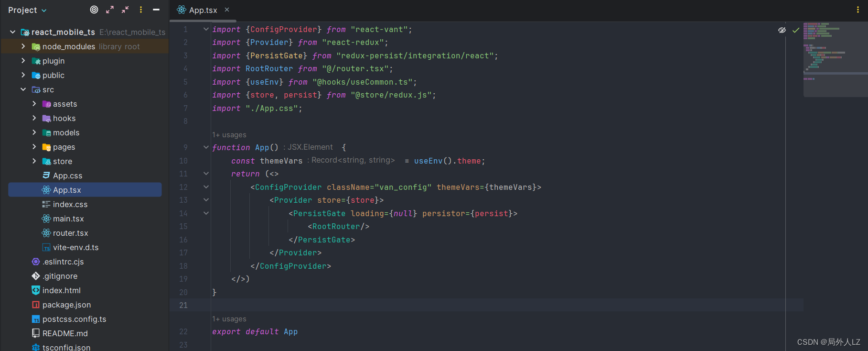Click the green inspections checkmark
Viewport: 868px width, 351px height.
pyautogui.click(x=796, y=30)
